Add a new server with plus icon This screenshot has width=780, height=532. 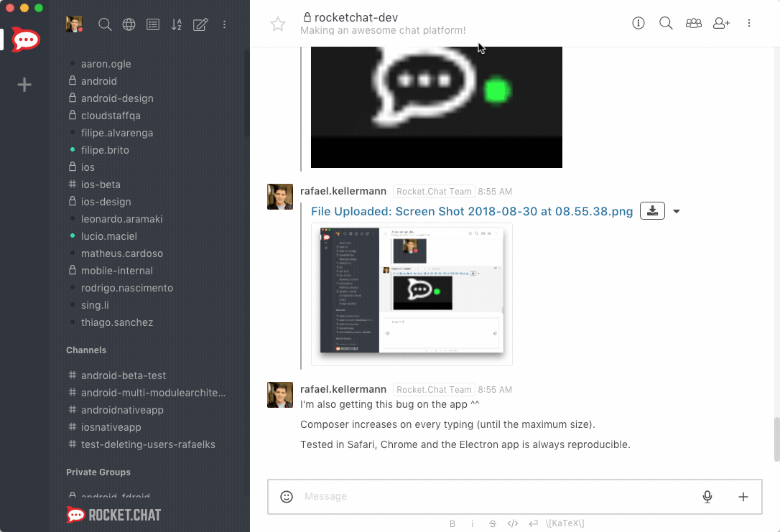tap(24, 85)
